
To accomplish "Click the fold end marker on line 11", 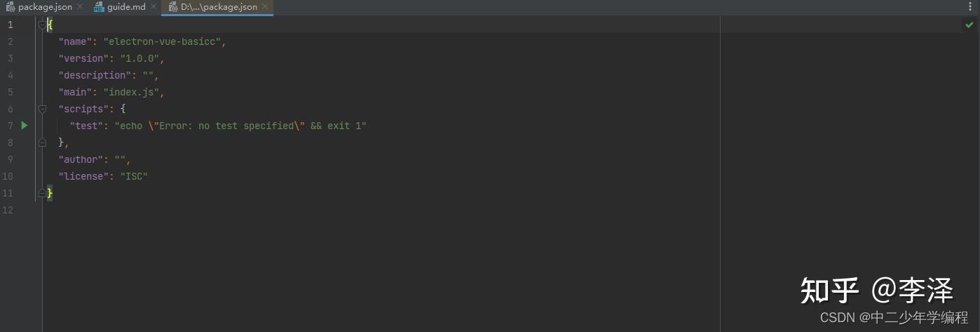I will [42, 193].
